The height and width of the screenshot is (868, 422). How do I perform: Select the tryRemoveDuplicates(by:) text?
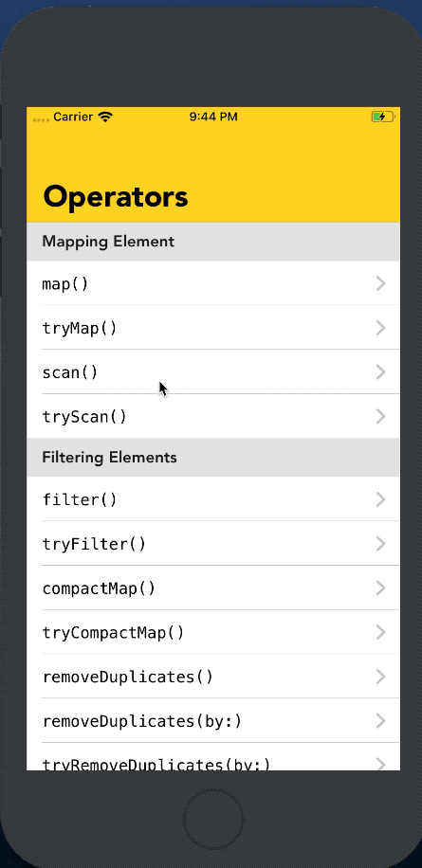pos(156,764)
